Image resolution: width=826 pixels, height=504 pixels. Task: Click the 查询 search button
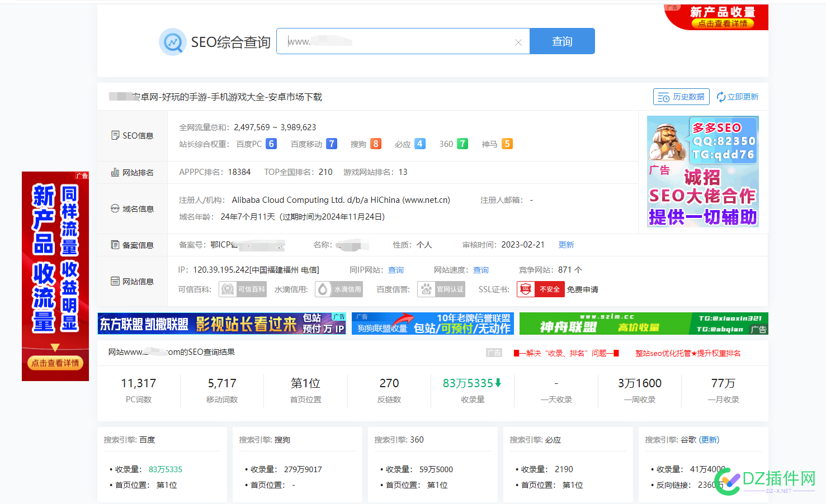[x=562, y=41]
